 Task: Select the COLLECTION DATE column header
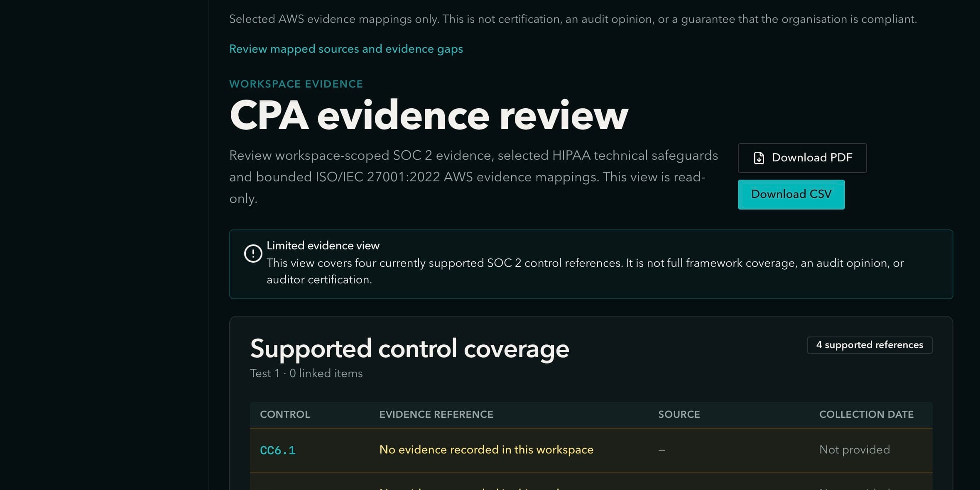[866, 414]
